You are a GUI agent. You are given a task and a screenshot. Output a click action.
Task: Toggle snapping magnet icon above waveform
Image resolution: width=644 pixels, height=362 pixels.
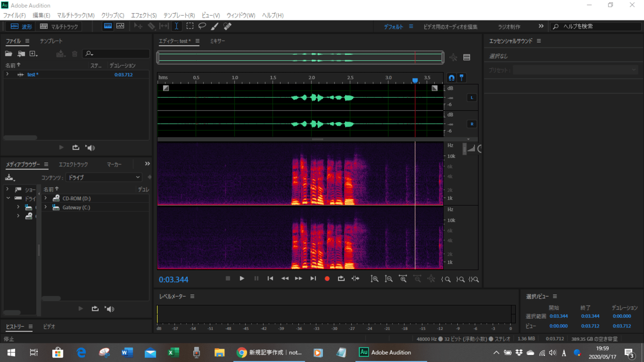[451, 78]
